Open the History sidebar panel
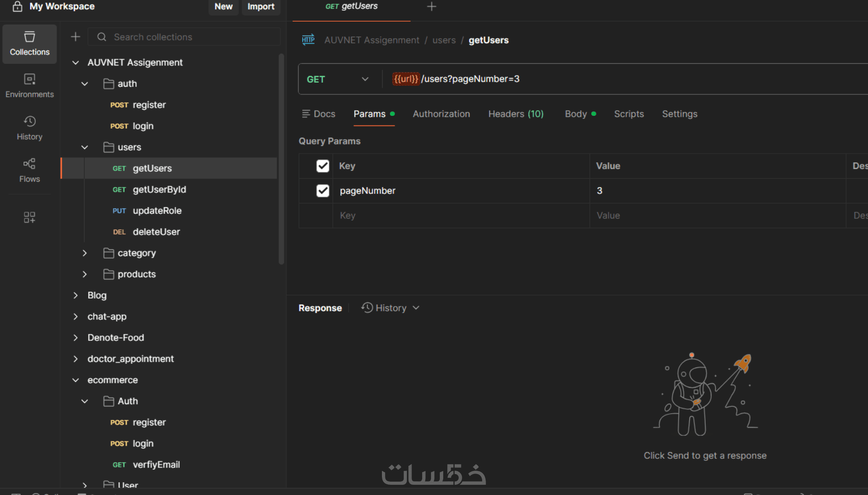The image size is (868, 495). click(30, 128)
